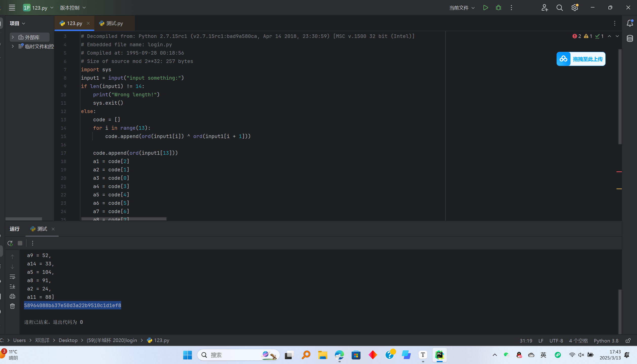The height and width of the screenshot is (364, 637).
Task: Click the taskbar 搜索 search box
Action: 238,355
